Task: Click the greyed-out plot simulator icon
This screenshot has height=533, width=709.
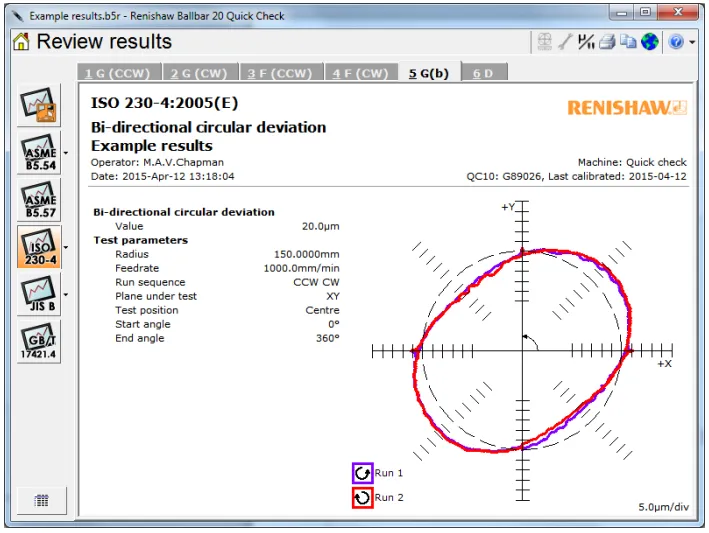Action: coord(544,42)
